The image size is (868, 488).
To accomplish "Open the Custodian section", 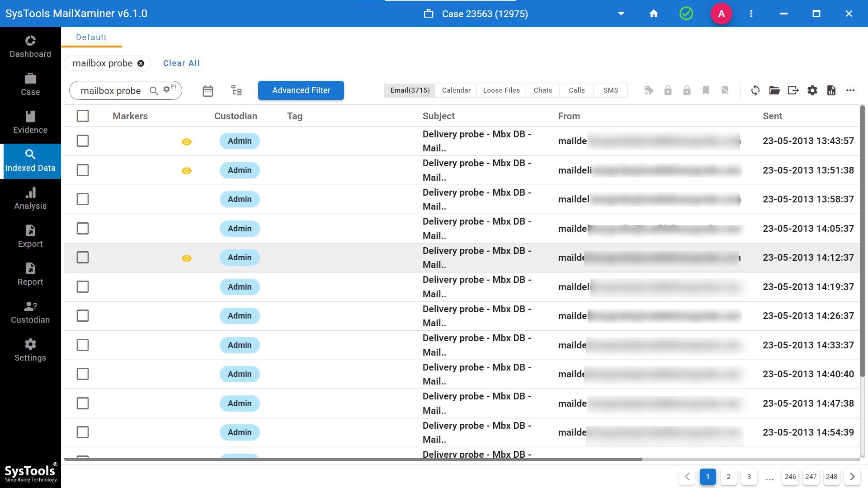I will 30,313.
